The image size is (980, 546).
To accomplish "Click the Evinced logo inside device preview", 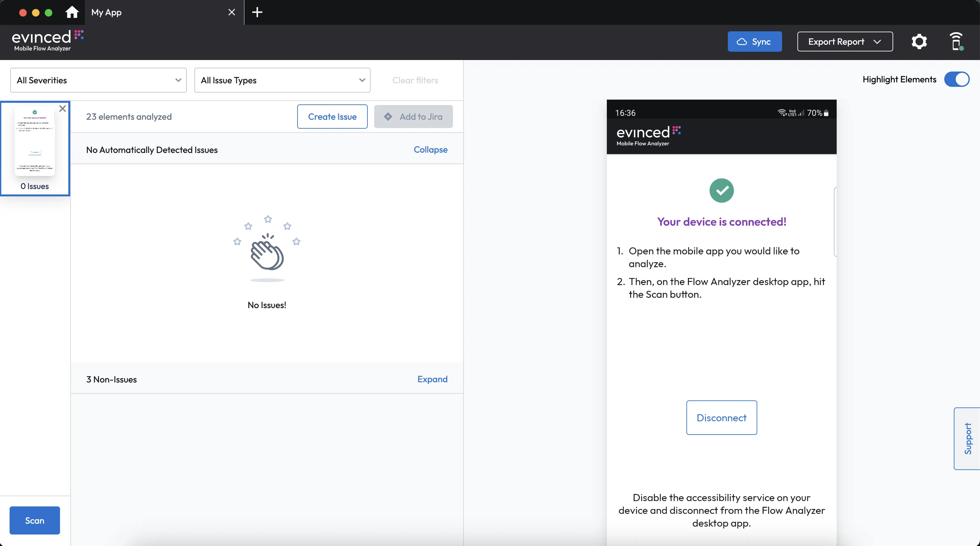I will (x=649, y=136).
